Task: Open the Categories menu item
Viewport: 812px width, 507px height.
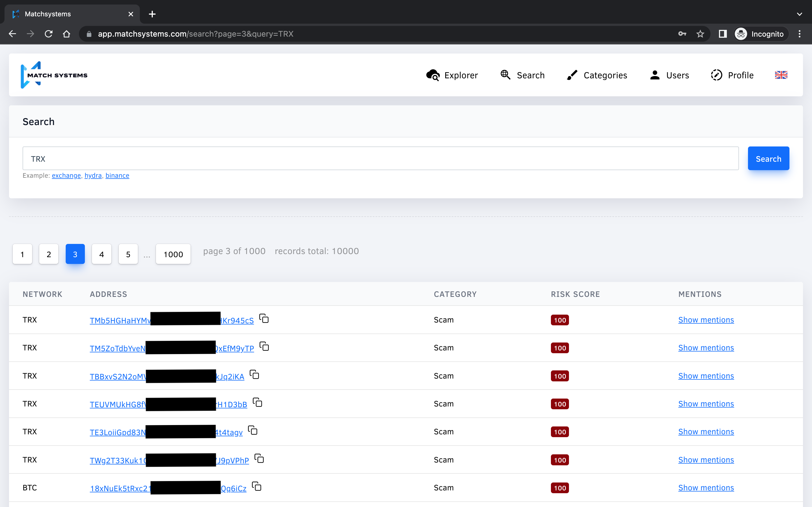Action: coord(597,75)
